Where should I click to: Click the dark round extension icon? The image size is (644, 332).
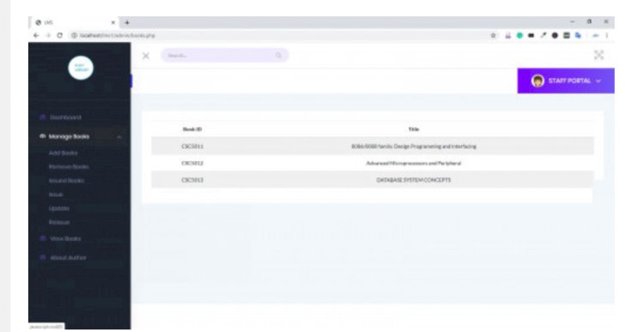(555, 36)
